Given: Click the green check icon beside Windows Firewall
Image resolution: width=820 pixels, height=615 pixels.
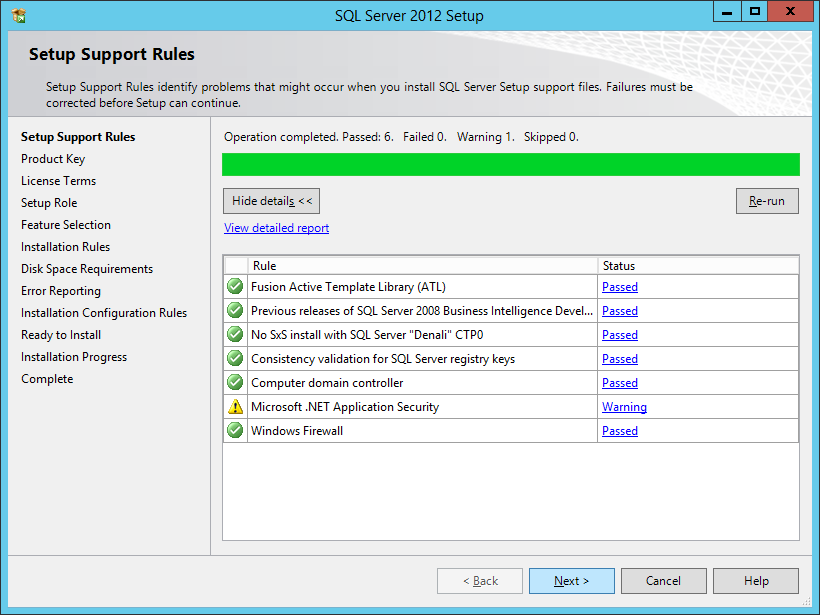Looking at the screenshot, I should tap(234, 430).
